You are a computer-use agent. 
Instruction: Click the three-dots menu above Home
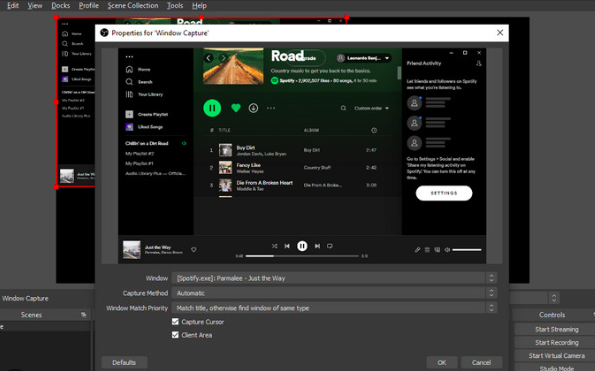[x=129, y=57]
